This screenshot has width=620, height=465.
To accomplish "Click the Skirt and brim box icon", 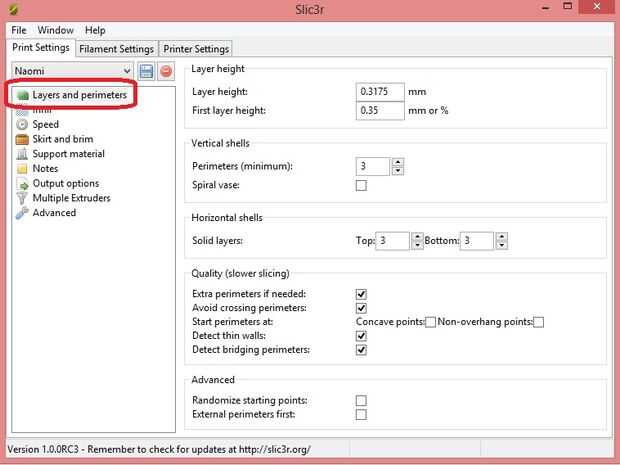I will pos(22,139).
